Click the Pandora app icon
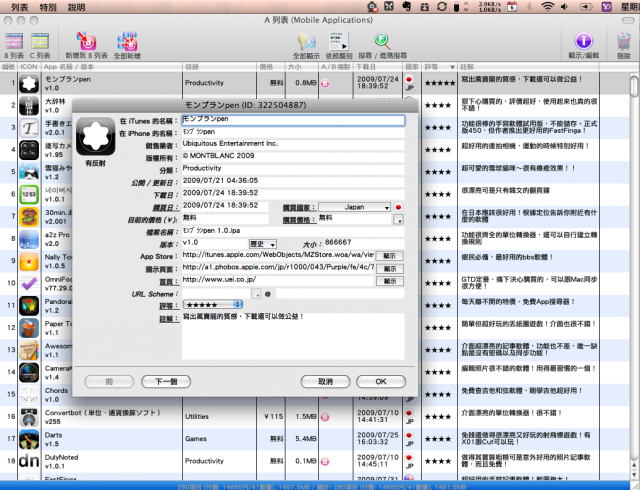This screenshot has height=490, width=640. [29, 305]
